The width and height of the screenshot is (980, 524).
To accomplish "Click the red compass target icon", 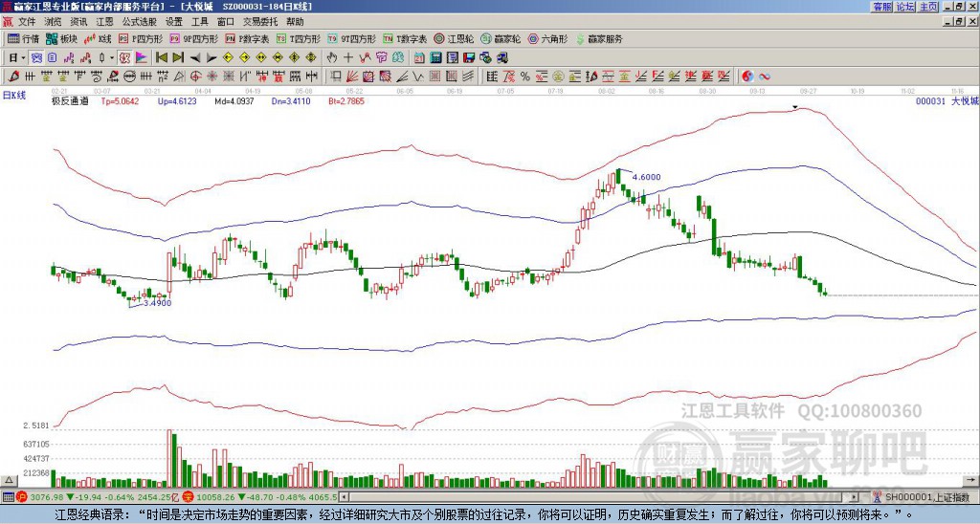I will coord(195,76).
